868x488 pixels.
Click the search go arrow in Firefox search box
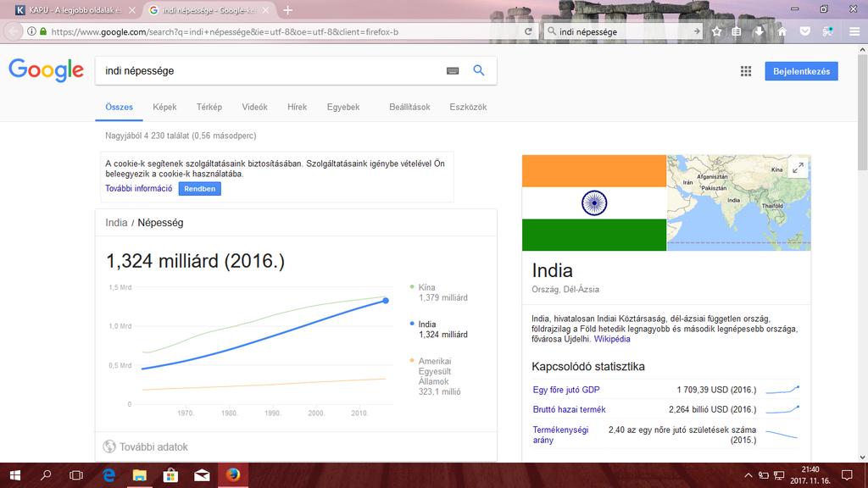697,31
